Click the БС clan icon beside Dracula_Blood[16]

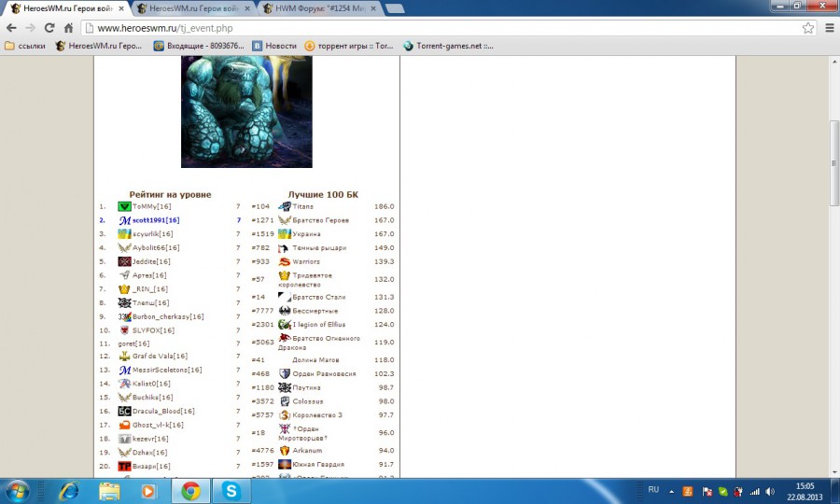124,412
